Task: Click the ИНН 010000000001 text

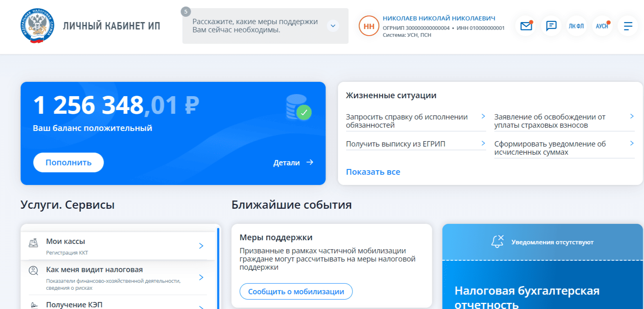Action: (x=481, y=28)
